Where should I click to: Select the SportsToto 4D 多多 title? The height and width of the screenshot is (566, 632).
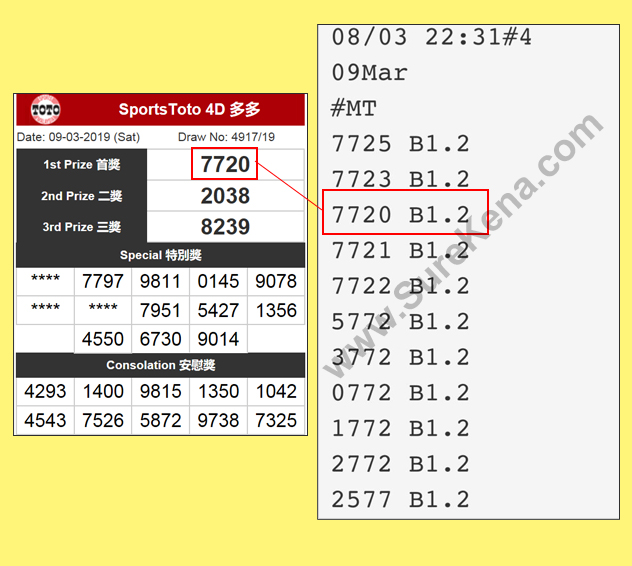[189, 109]
